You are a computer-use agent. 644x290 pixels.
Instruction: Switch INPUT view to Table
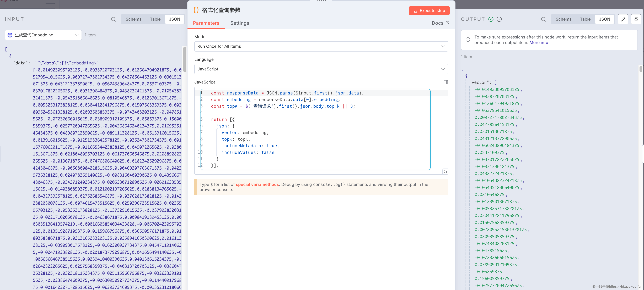click(155, 19)
